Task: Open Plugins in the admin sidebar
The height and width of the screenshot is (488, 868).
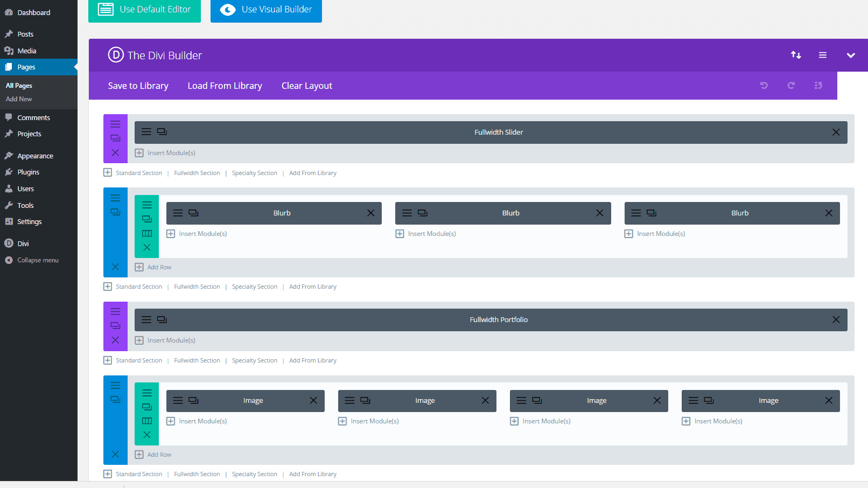Action: point(28,172)
